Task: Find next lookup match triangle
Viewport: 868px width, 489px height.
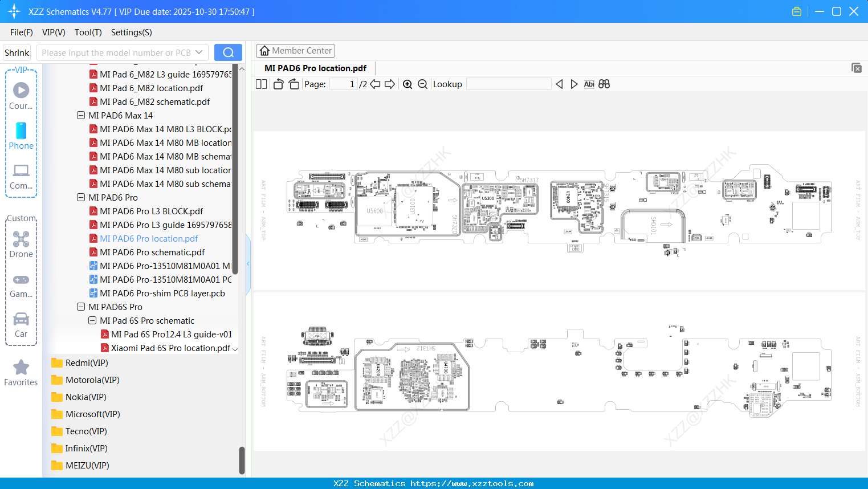Action: coord(574,84)
